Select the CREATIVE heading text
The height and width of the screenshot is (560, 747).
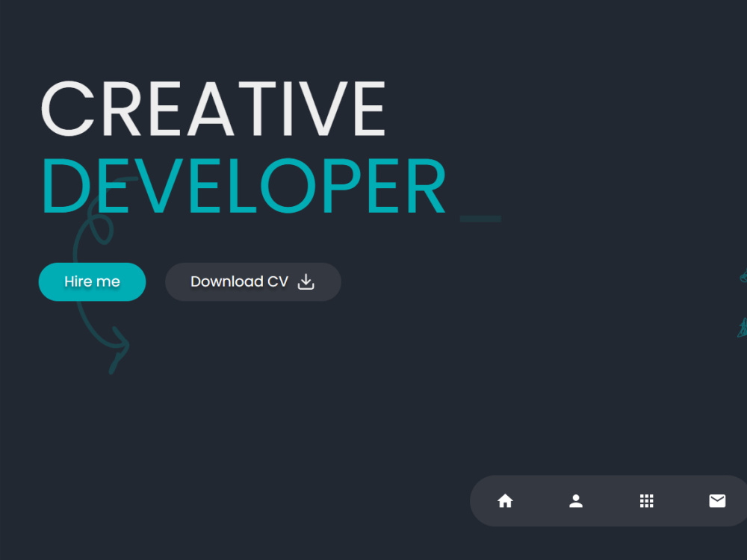(214, 108)
